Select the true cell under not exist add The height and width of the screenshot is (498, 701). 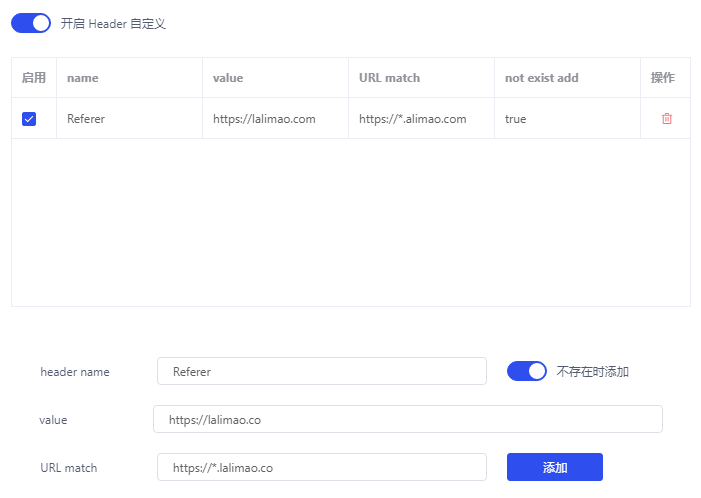pyautogui.click(x=567, y=118)
